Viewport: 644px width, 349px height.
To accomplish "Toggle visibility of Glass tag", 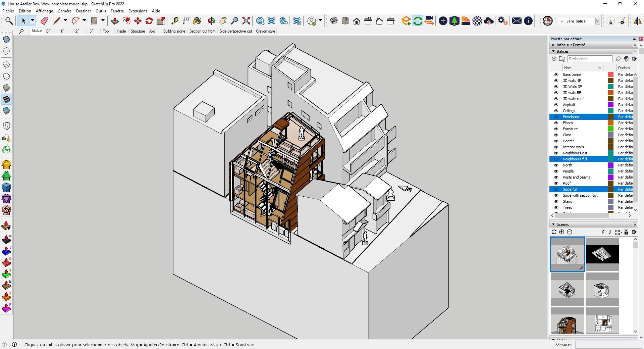I will (556, 135).
